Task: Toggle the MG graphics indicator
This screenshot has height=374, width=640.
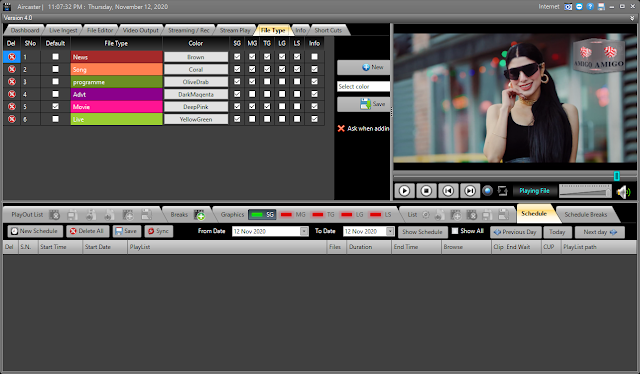Action: pos(293,214)
